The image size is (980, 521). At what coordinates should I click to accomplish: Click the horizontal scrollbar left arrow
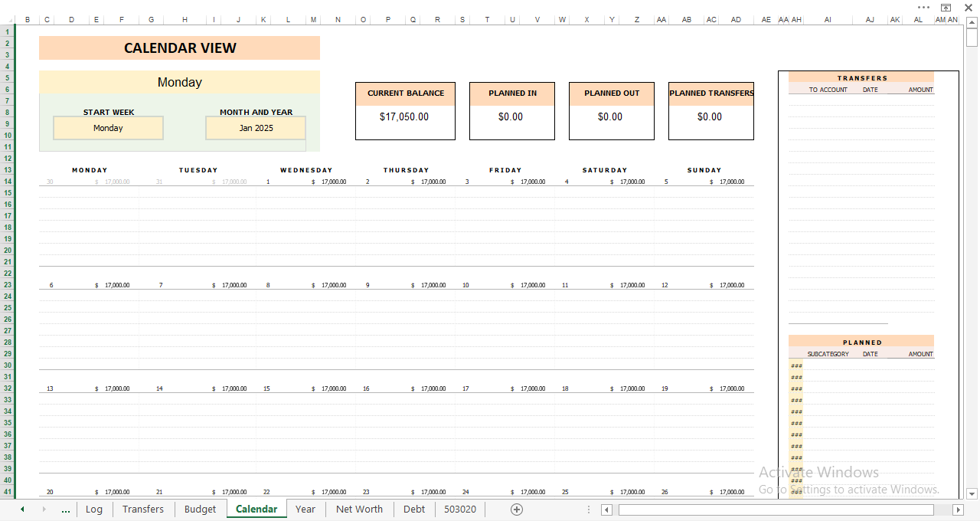click(x=606, y=509)
